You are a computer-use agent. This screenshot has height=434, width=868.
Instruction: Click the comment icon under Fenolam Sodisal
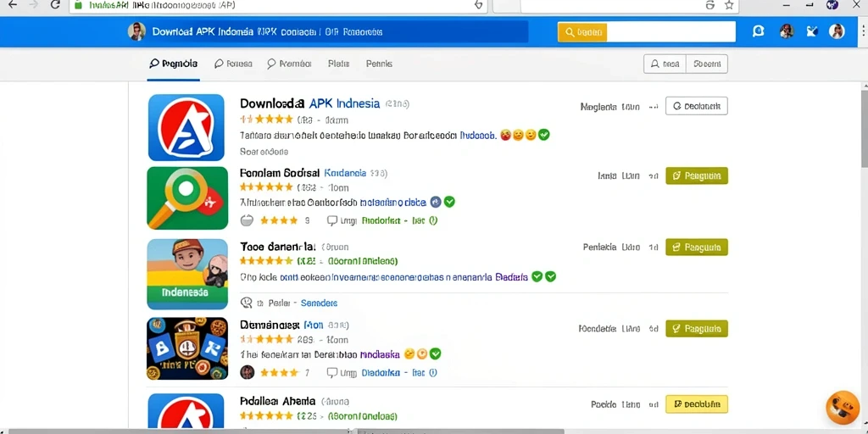[332, 220]
